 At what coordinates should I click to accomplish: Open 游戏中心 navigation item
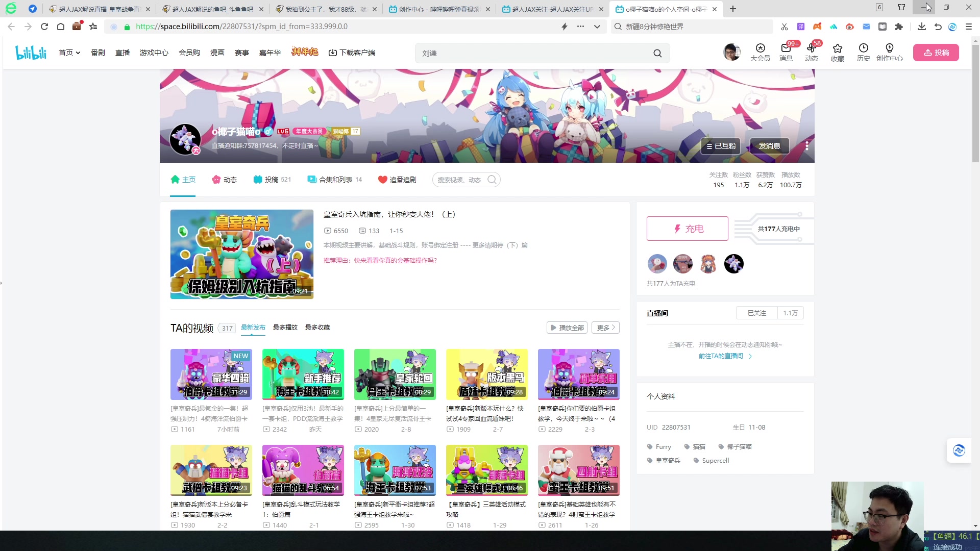coord(154,53)
